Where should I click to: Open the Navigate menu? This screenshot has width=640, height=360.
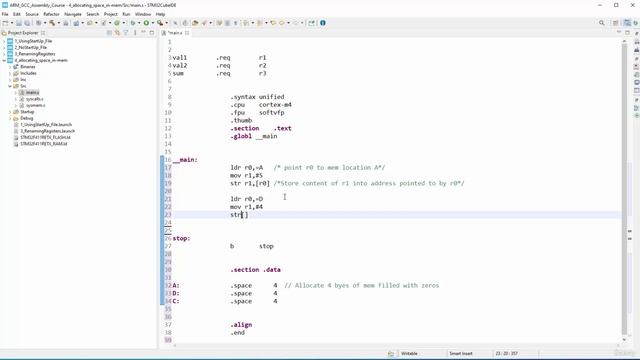[x=73, y=14]
